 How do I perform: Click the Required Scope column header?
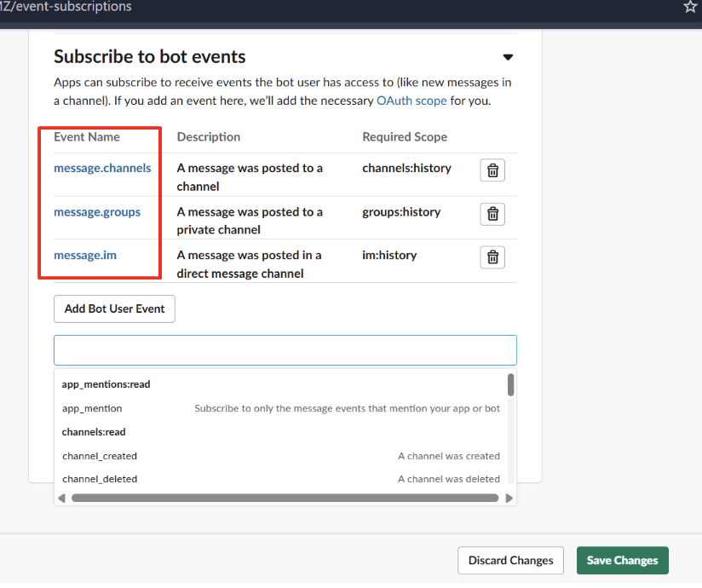click(405, 137)
